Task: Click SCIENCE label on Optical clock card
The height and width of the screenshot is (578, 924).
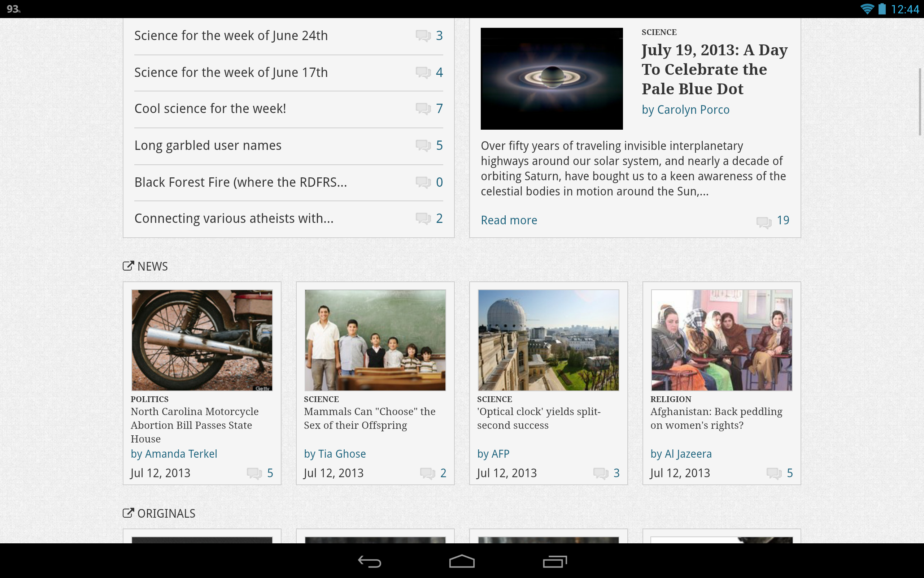Action: 494,399
